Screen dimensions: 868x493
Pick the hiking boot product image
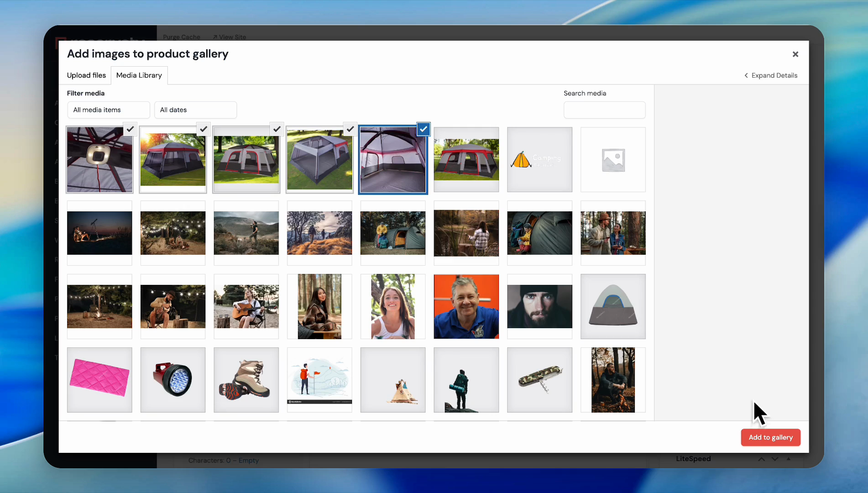pos(246,380)
